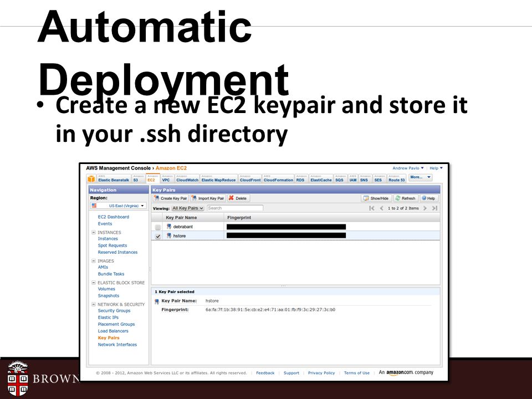Switch to the RDS service tab
The height and width of the screenshot is (399, 532).
point(300,178)
